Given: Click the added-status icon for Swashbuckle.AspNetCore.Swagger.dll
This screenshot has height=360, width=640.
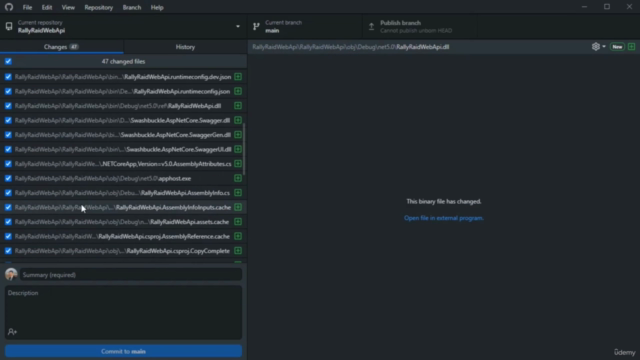Looking at the screenshot, I should coord(238,120).
